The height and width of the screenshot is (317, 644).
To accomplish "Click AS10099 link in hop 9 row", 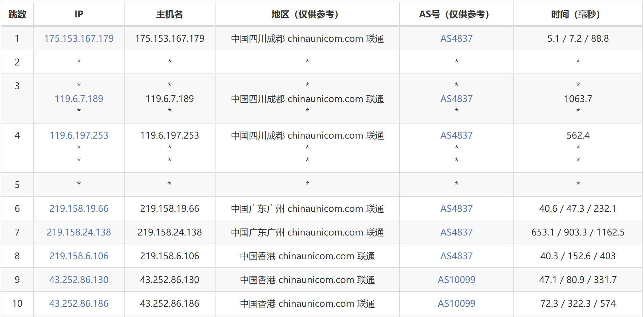I will pos(456,280).
